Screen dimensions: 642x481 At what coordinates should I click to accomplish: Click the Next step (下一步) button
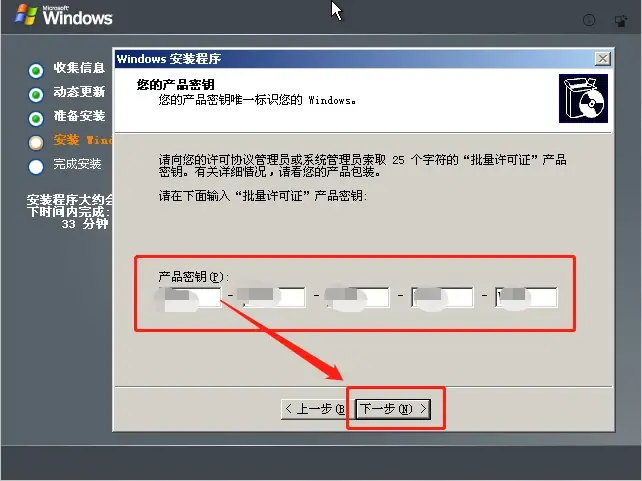pos(393,409)
